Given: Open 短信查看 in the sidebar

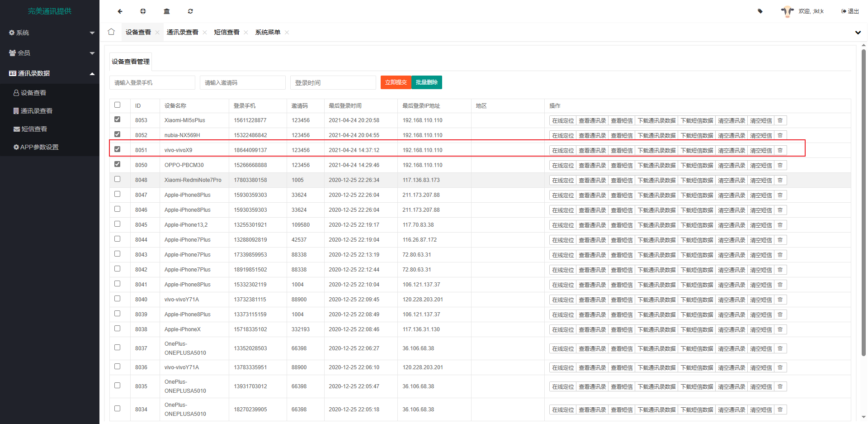Looking at the screenshot, I should tap(34, 129).
